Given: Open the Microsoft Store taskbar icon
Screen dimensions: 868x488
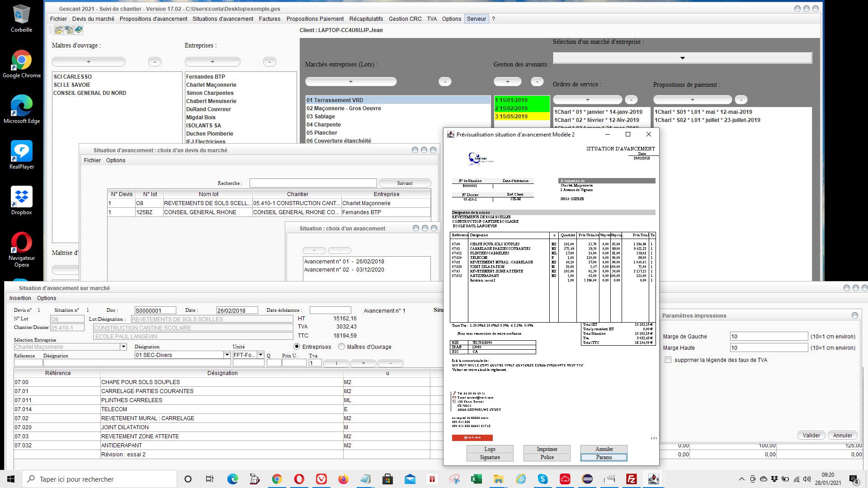Looking at the screenshot, I should pyautogui.click(x=388, y=479).
